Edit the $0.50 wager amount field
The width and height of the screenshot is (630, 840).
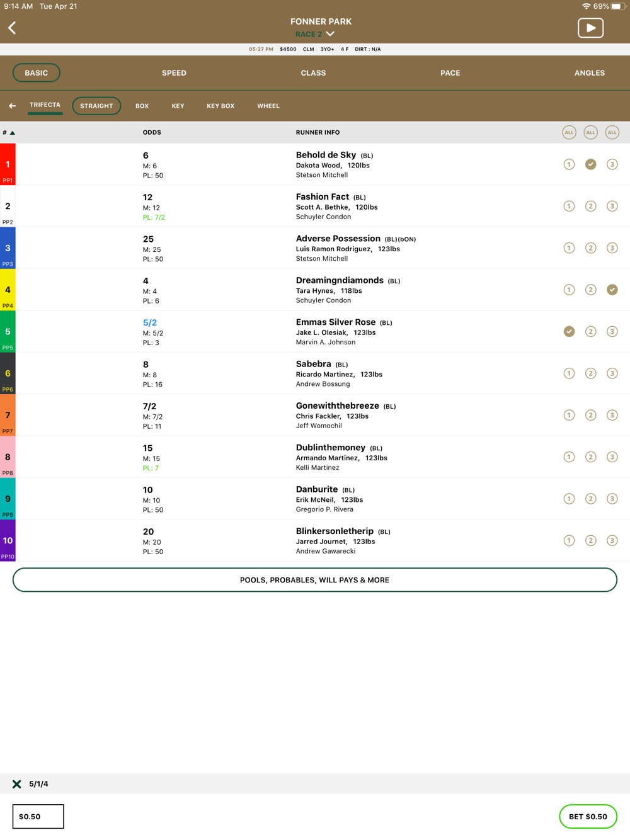(38, 817)
